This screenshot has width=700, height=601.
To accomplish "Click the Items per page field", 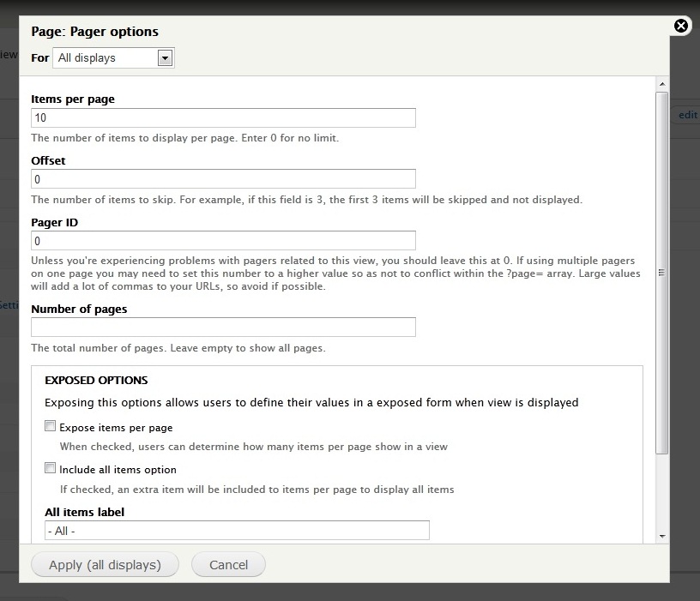I will tap(223, 117).
